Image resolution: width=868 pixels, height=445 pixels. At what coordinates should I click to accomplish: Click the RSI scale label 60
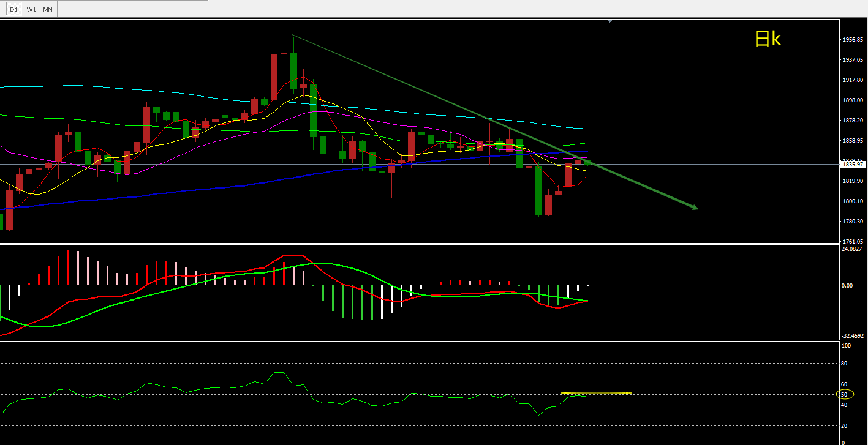845,384
